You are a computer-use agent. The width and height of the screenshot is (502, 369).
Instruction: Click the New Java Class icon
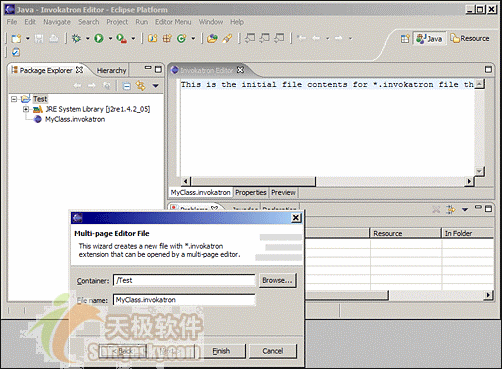point(181,38)
